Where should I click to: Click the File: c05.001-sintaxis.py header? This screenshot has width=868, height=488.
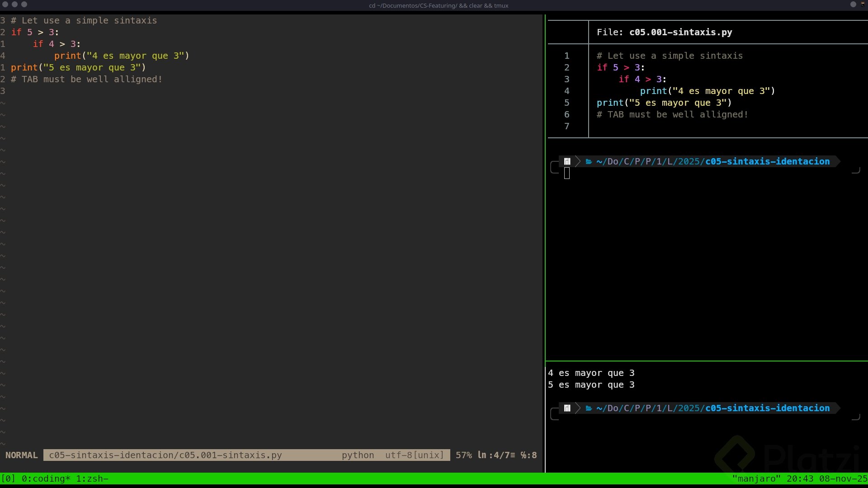click(664, 32)
